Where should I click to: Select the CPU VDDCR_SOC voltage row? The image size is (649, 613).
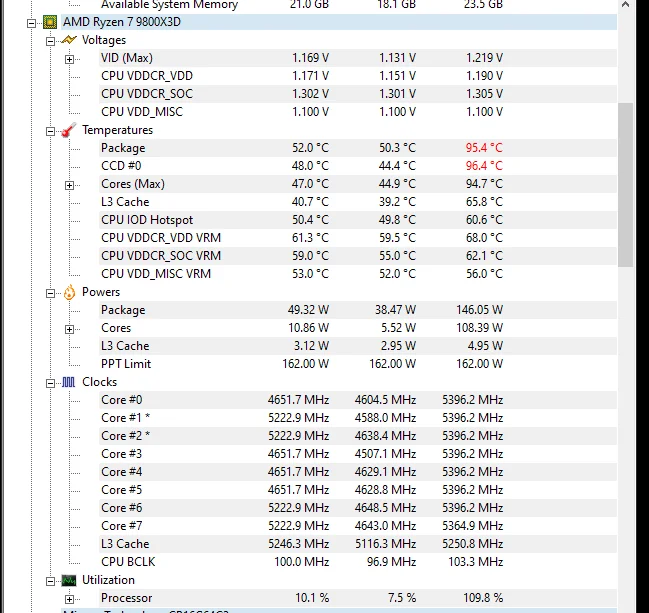[x=358, y=94]
